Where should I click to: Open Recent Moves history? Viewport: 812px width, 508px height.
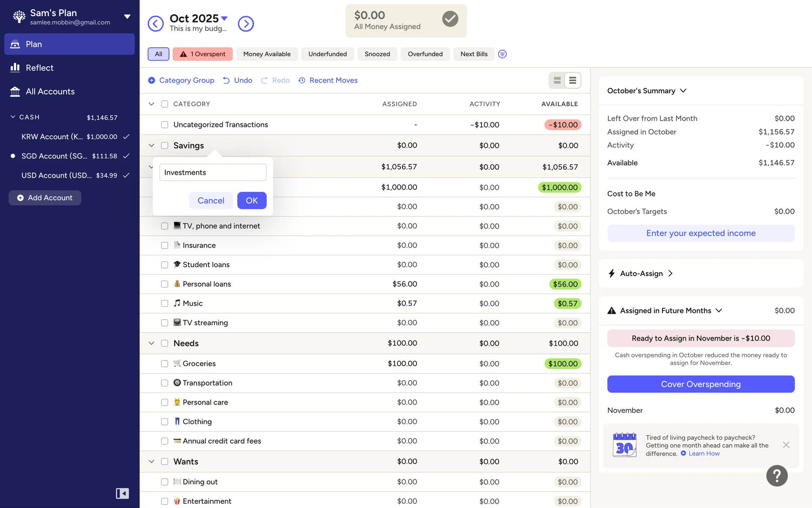click(x=328, y=80)
